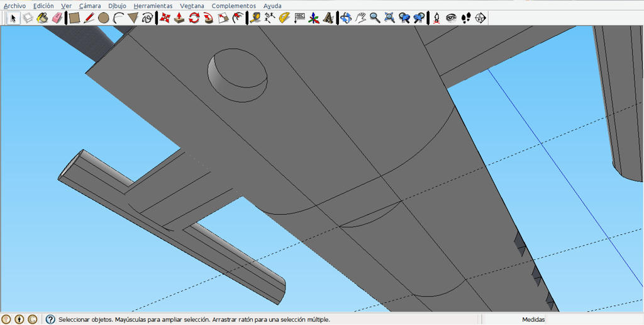Click the help question mark button
This screenshot has width=644, height=325.
50,319
